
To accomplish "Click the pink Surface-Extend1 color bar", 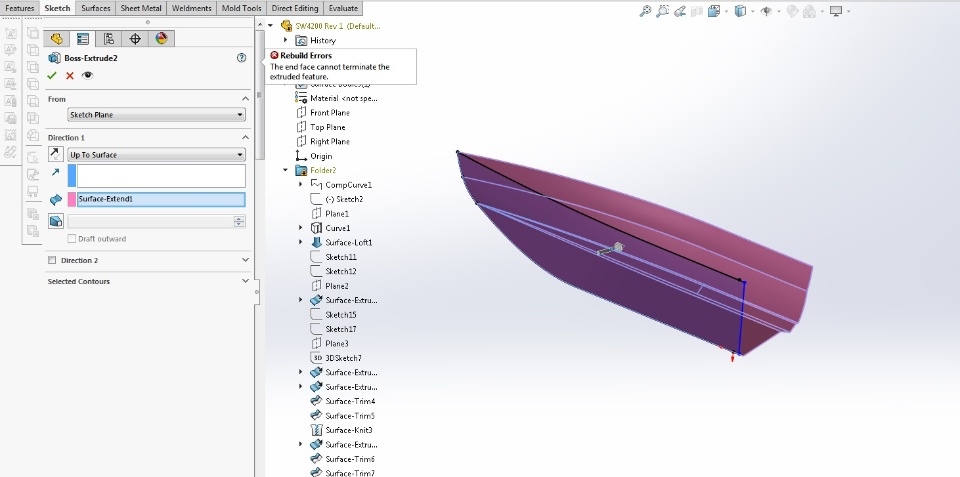I will coord(72,200).
